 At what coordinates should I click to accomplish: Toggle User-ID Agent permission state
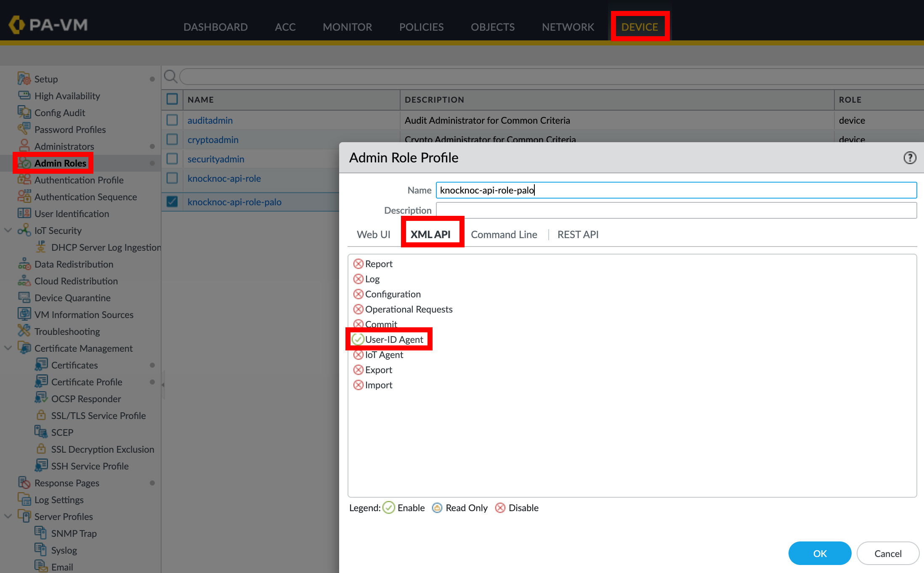(x=358, y=340)
